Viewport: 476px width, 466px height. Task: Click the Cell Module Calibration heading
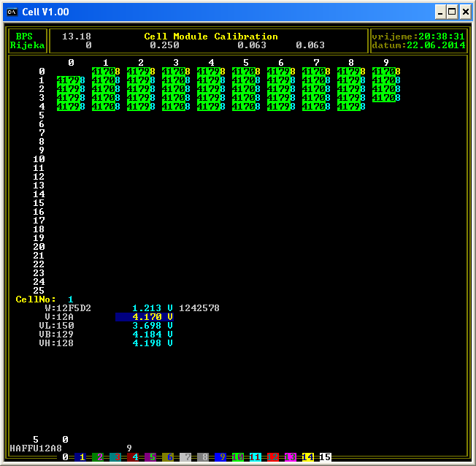[211, 37]
